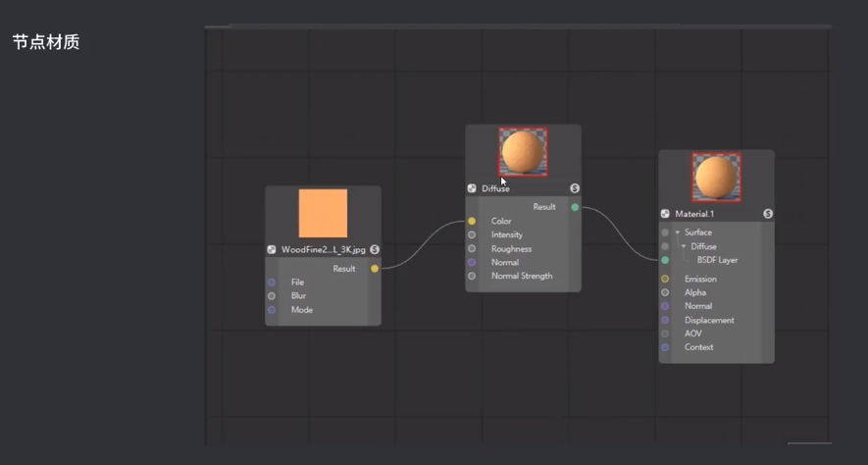This screenshot has height=465, width=868.
Task: Click the Blur label in WoodFine2 node
Action: 298,295
